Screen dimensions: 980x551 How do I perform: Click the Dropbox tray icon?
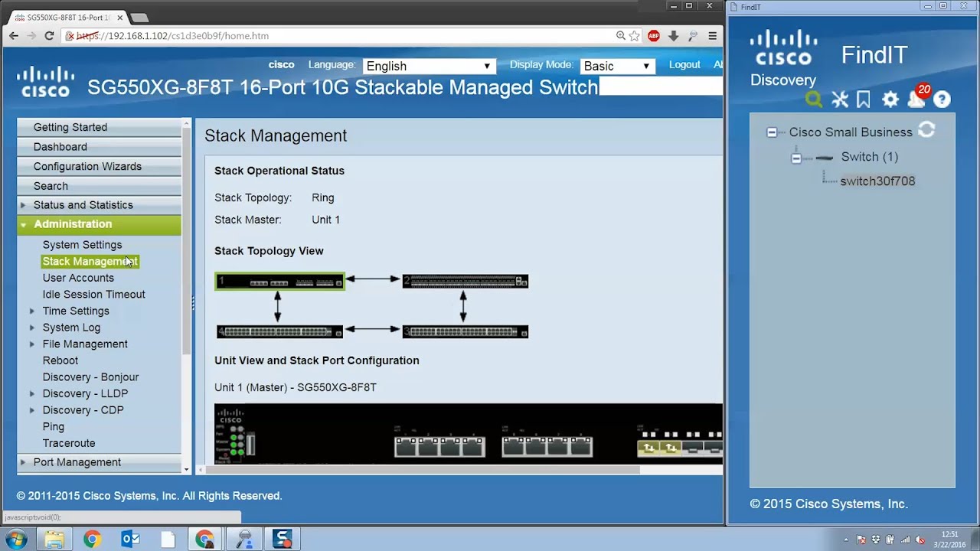[875, 540]
